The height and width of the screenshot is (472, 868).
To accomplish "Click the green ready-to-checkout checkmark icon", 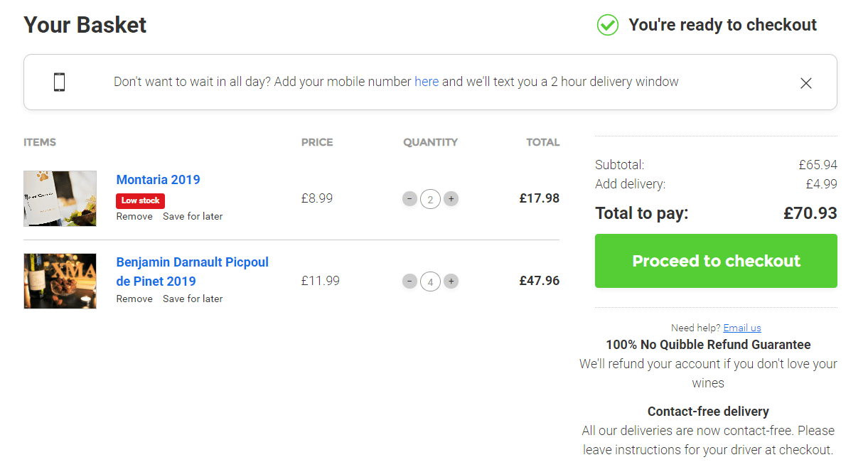I will click(x=607, y=25).
